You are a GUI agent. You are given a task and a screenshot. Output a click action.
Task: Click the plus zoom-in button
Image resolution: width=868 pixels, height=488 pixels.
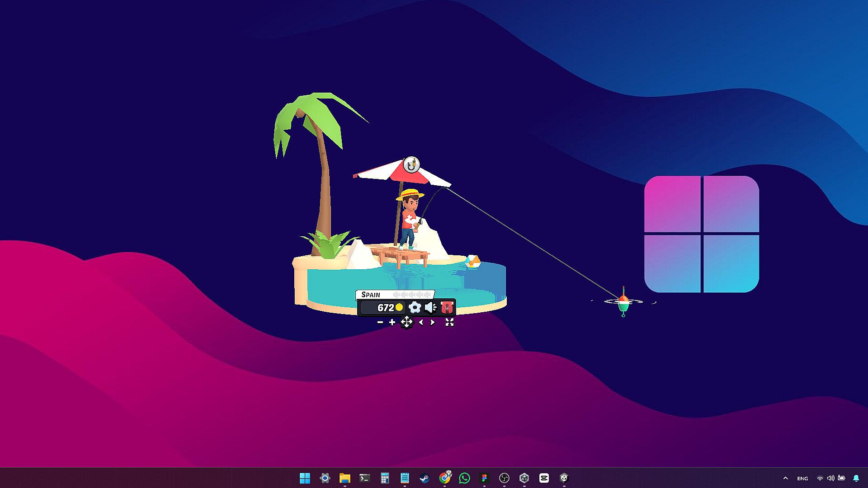392,322
